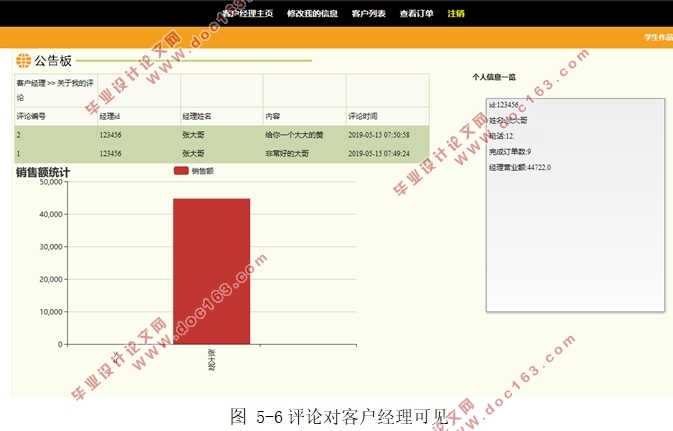Click the 电话 line in the info panel
Image resolution: width=673 pixels, height=431 pixels.
501,136
